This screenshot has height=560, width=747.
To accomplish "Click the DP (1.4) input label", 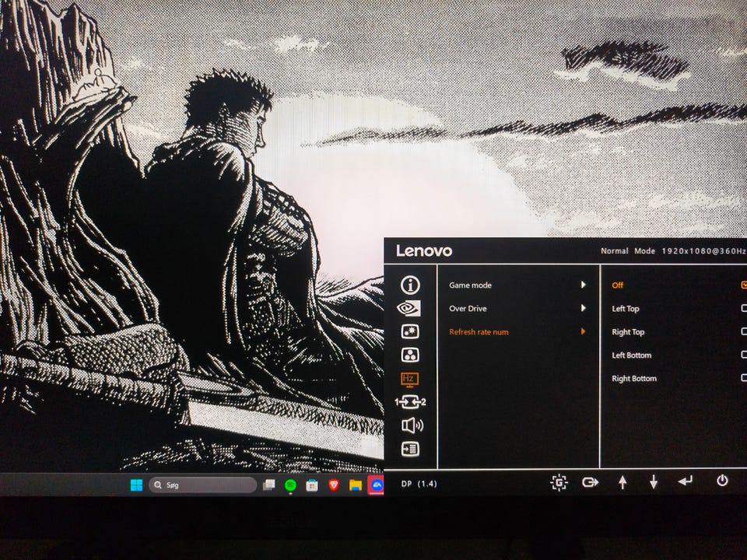I will (419, 484).
